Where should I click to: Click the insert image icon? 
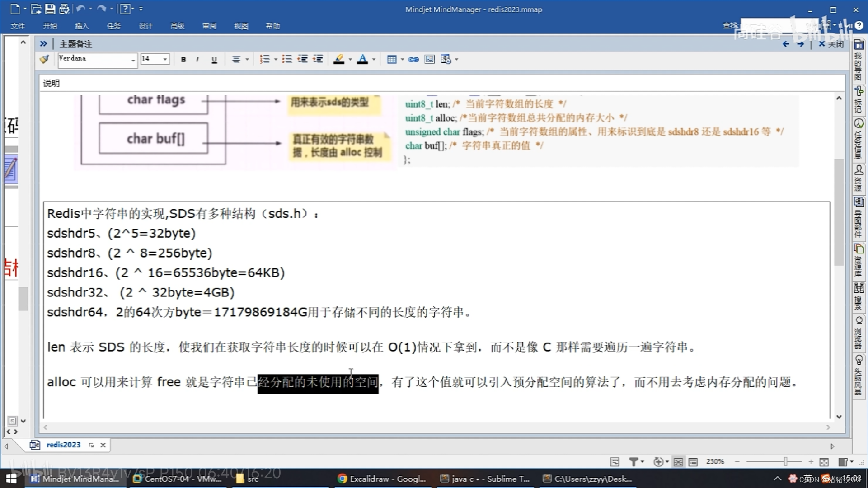pyautogui.click(x=429, y=59)
